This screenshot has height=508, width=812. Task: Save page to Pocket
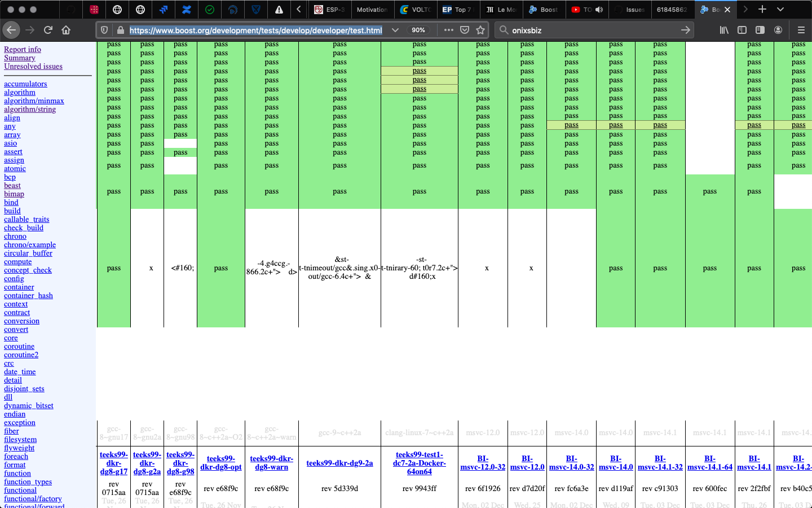tap(465, 30)
